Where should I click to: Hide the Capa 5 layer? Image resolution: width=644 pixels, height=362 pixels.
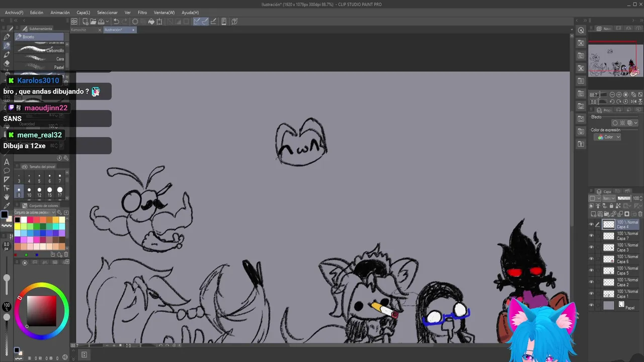[591, 270]
